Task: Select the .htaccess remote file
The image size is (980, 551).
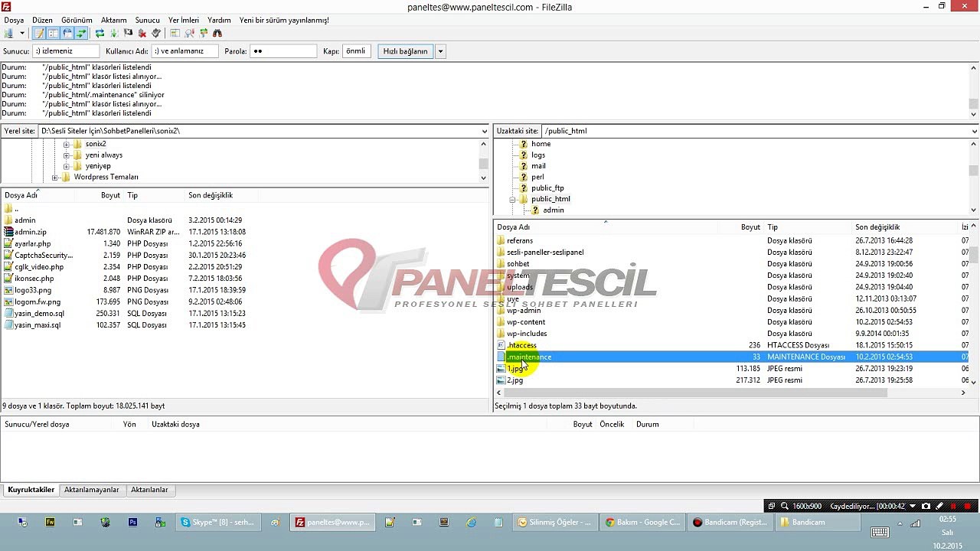Action: (521, 345)
